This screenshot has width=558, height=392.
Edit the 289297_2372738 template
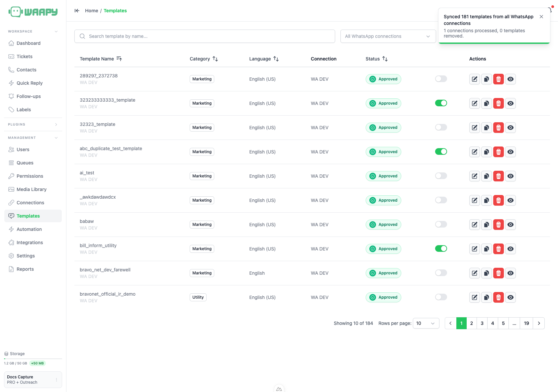point(475,79)
